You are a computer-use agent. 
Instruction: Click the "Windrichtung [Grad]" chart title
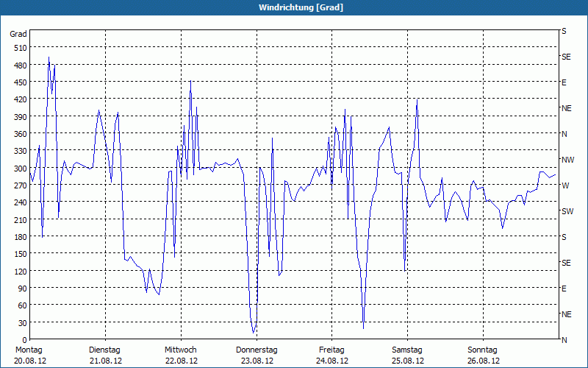pyautogui.click(x=301, y=7)
